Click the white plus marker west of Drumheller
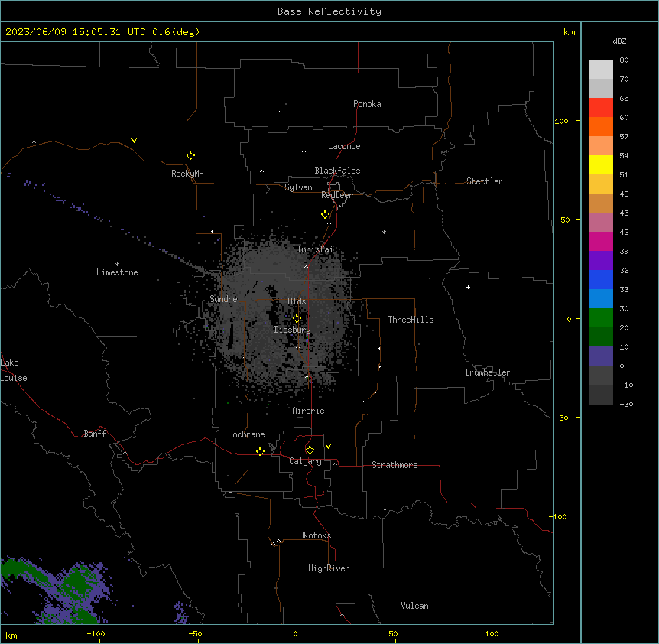 468,287
